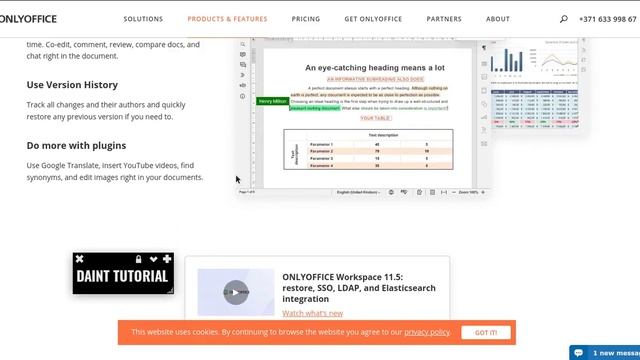The image size is (640, 360).
Task: Follow the 'Watch what's new' link
Action: click(x=312, y=313)
